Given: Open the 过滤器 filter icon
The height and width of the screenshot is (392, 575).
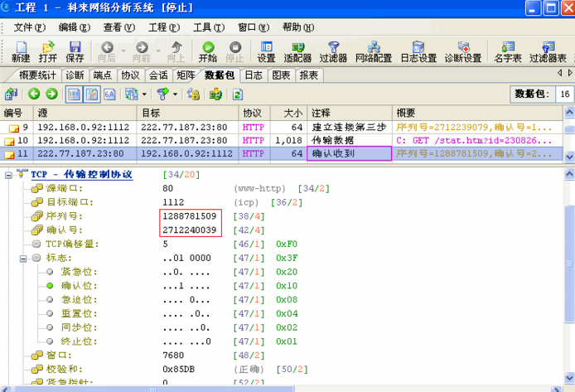Looking at the screenshot, I should pyautogui.click(x=333, y=51).
